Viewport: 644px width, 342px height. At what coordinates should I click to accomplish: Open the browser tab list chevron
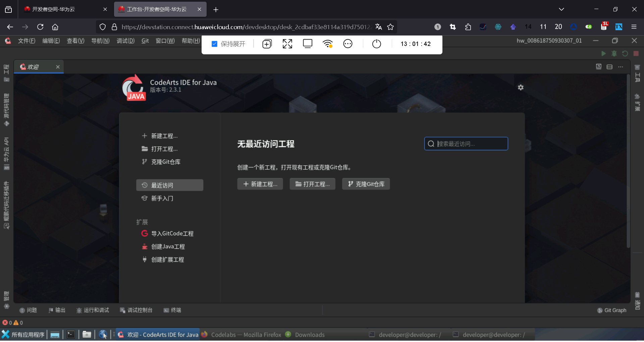561,9
